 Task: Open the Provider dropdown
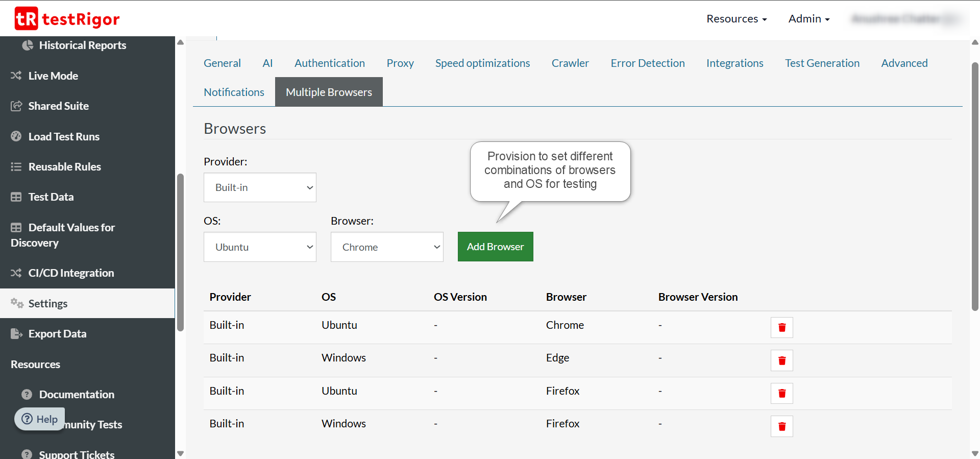point(260,187)
